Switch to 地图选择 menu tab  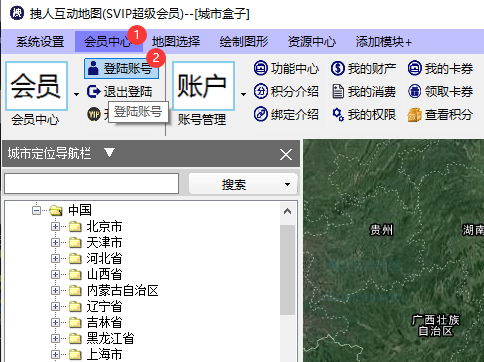coord(176,42)
